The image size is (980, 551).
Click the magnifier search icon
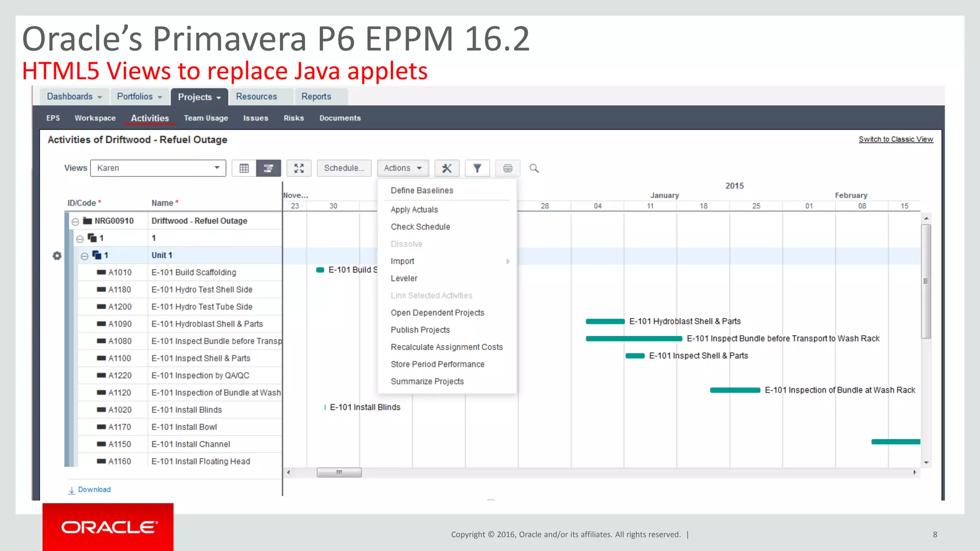click(534, 168)
